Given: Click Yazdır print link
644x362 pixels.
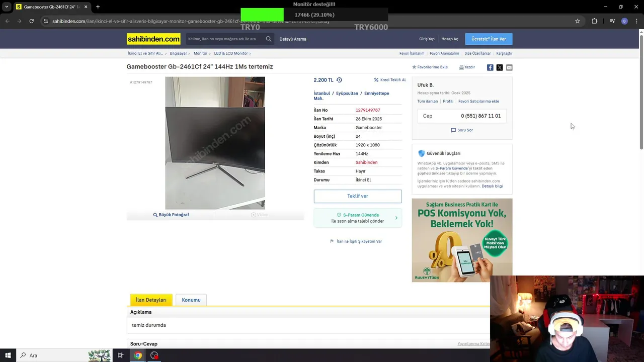Looking at the screenshot, I should pyautogui.click(x=467, y=67).
